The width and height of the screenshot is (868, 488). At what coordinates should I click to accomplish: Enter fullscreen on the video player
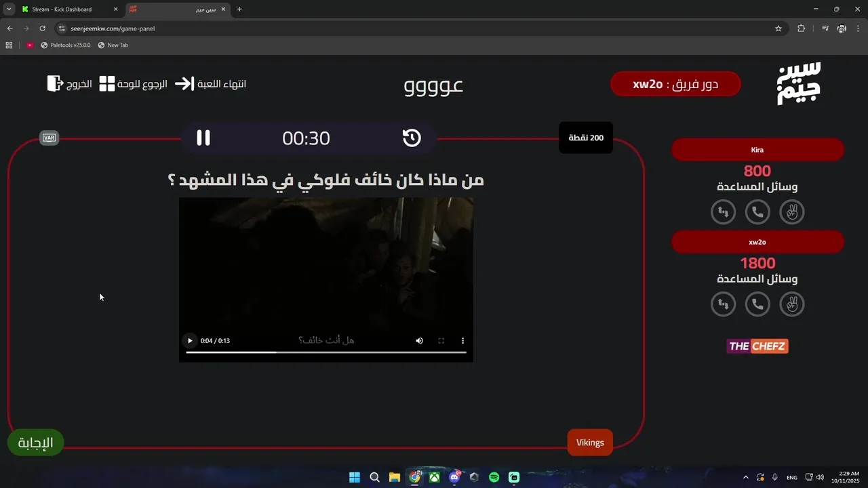tap(441, 341)
